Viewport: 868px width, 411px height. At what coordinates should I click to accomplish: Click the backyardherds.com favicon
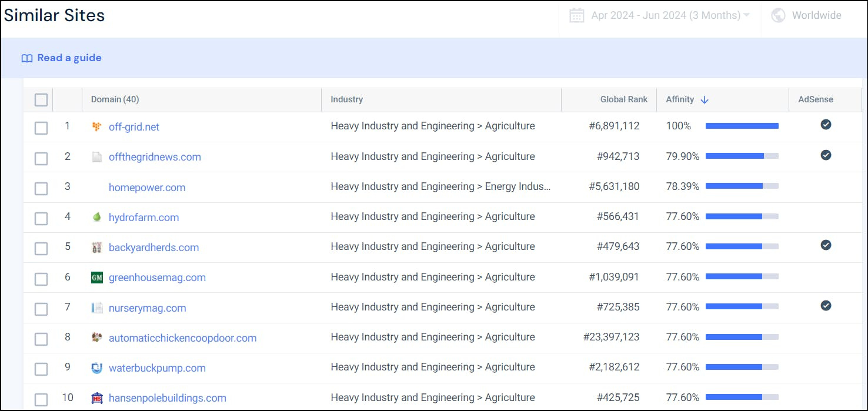(97, 248)
